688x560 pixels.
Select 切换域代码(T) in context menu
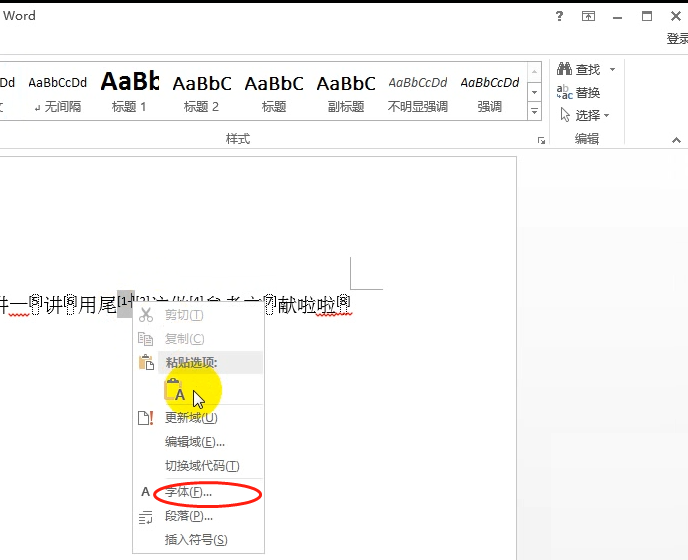pos(202,466)
